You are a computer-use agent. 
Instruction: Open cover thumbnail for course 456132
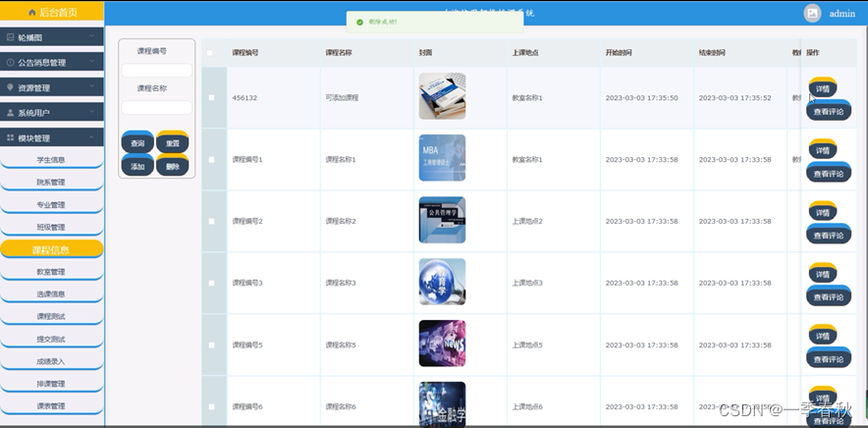tap(442, 96)
